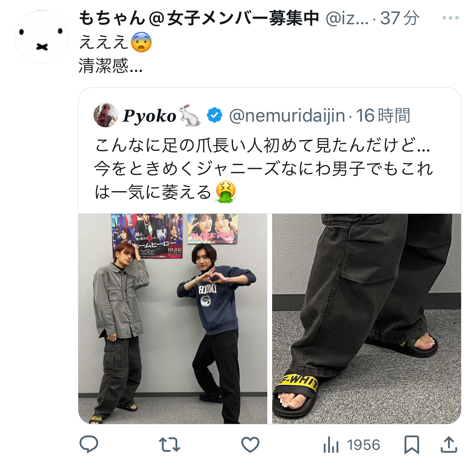Open quoted tweet text about long toenails
The image size is (476, 466).
click(264, 169)
